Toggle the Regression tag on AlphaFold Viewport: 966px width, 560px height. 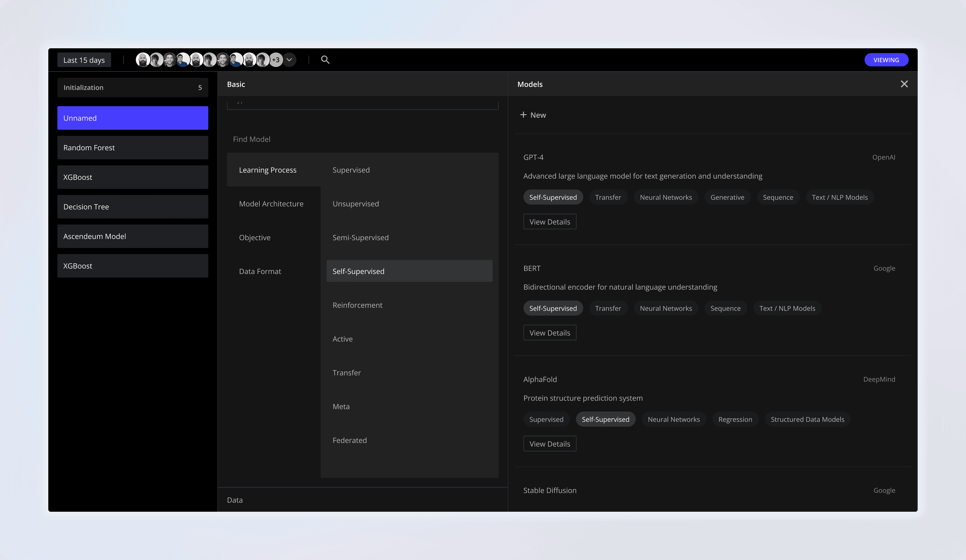click(x=735, y=419)
